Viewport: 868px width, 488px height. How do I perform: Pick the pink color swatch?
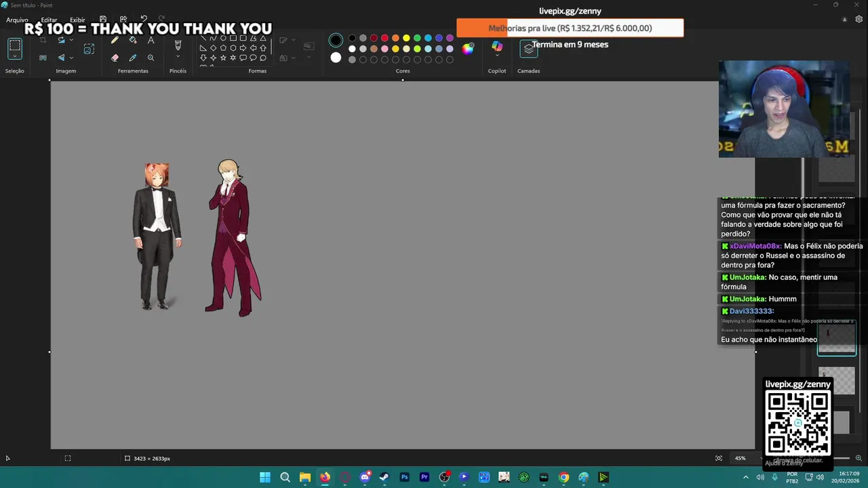[x=384, y=49]
